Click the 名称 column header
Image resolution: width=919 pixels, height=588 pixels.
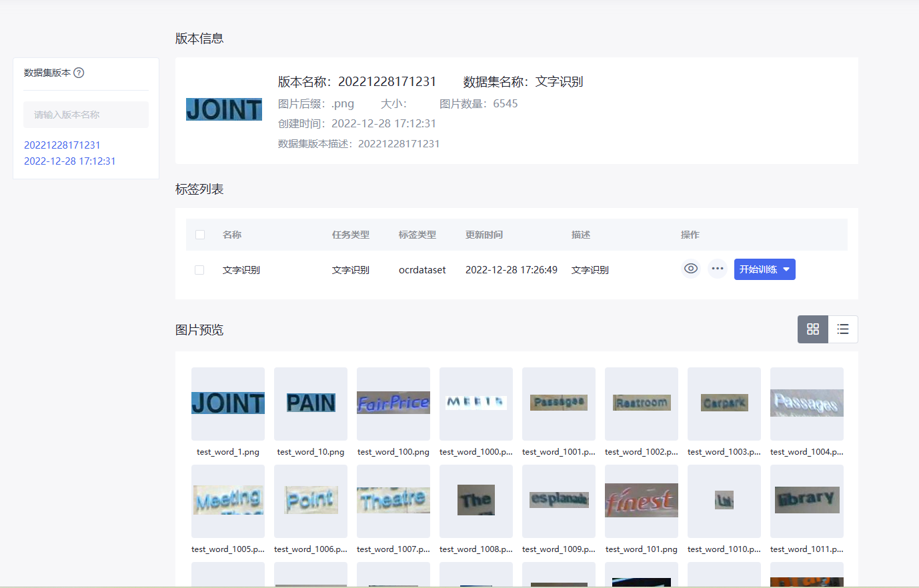[232, 235]
